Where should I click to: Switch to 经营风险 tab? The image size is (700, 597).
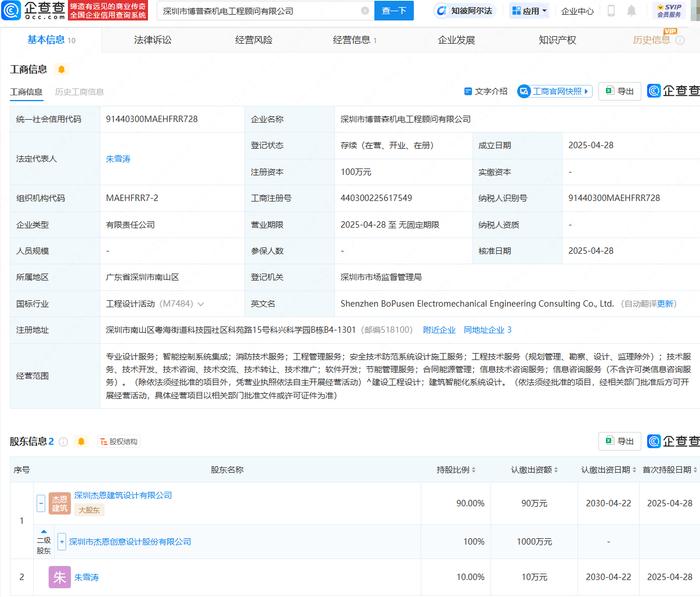pos(254,40)
